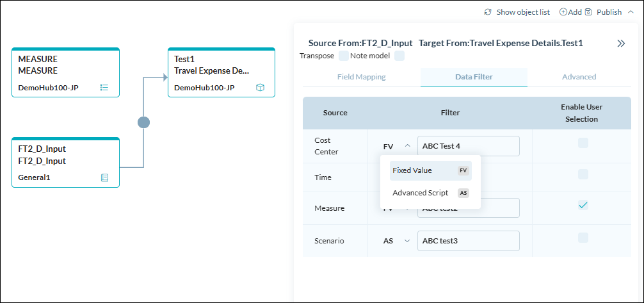Enable user selection for Scenario
Viewport: 644px width, 303px height.
(583, 238)
